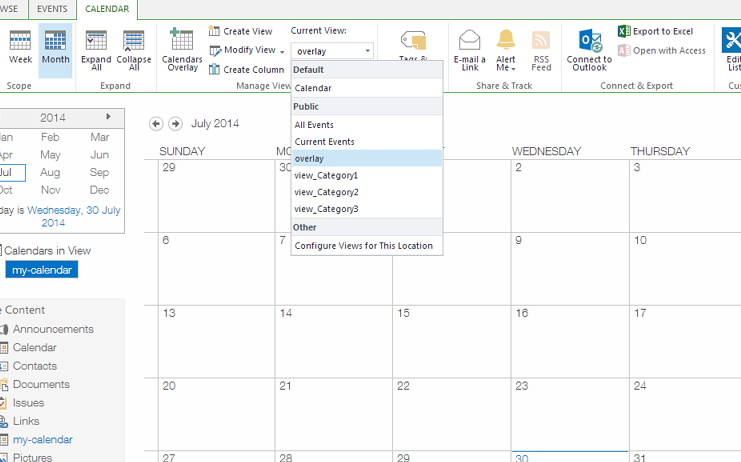Click Export to Excel

[655, 31]
